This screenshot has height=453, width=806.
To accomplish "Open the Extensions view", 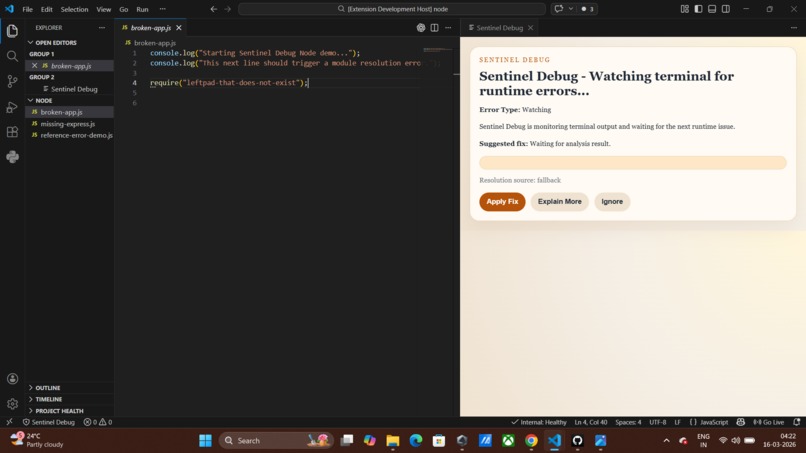I will coord(12,132).
